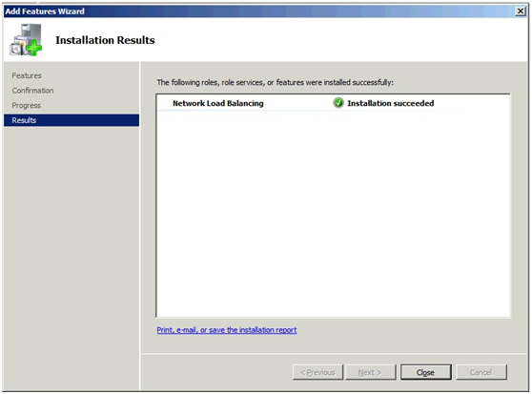Click the empty navigation pane below Results

coord(72,258)
